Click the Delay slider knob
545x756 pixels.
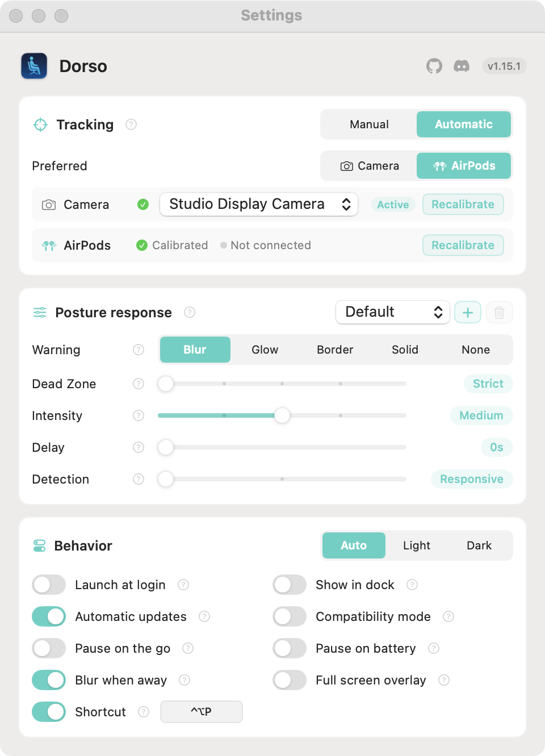point(166,447)
